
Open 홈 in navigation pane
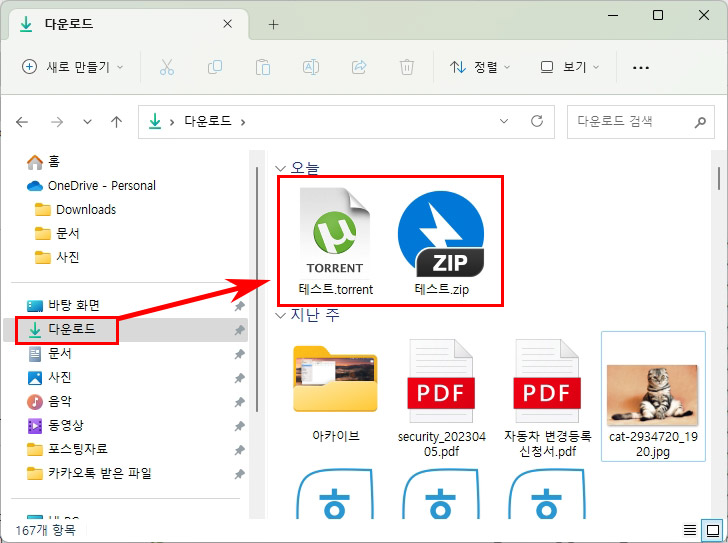coord(43,162)
